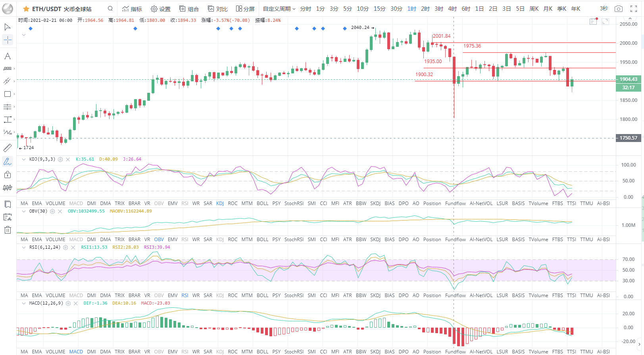
Task: Pick the price range measure tool
Action: (x=8, y=119)
